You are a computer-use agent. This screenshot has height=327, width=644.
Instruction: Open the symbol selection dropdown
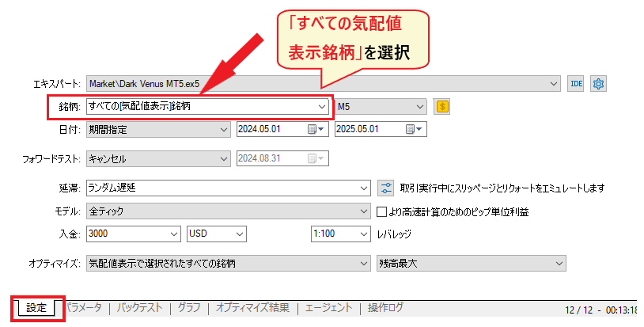[321, 106]
